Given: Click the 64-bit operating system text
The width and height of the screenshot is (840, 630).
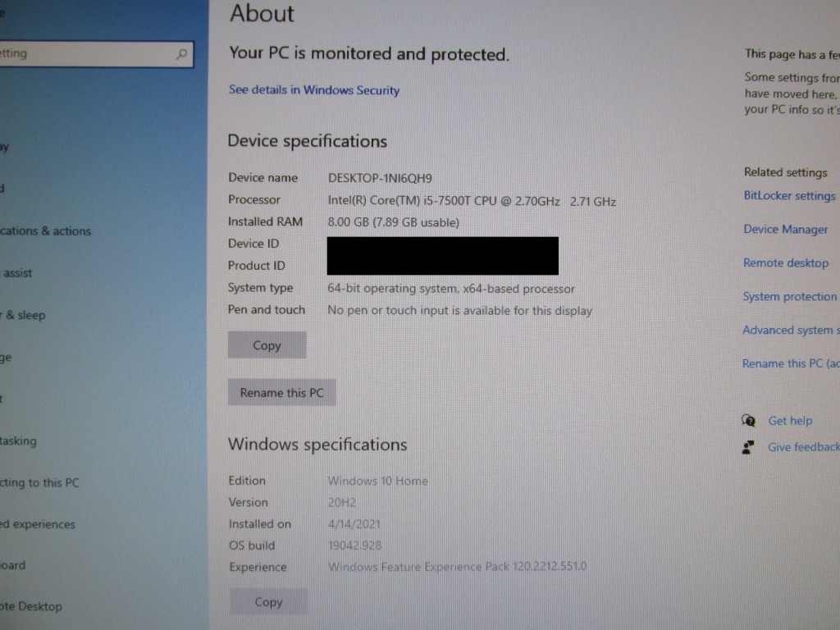Looking at the screenshot, I should [x=451, y=289].
